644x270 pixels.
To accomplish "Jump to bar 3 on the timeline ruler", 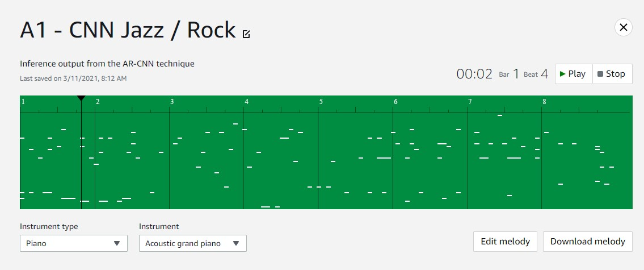I will (x=172, y=102).
